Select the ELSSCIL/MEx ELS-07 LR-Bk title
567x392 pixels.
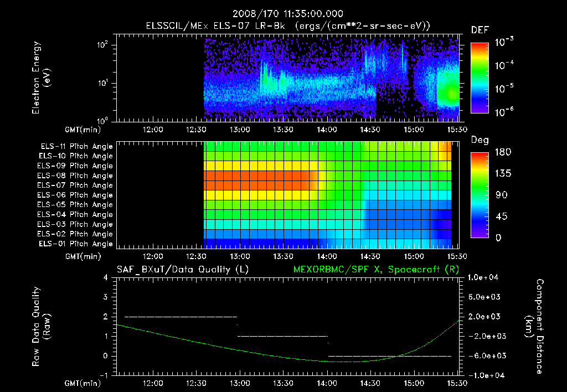tap(215, 26)
